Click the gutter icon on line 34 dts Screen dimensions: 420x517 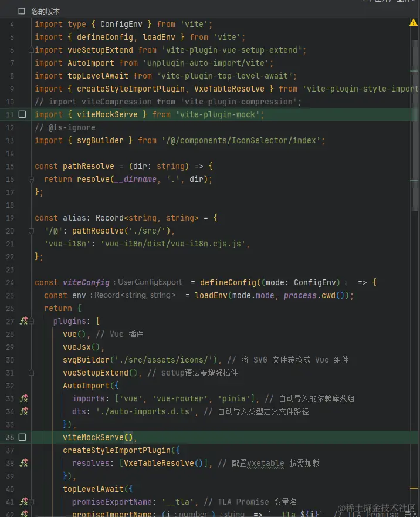[23, 411]
